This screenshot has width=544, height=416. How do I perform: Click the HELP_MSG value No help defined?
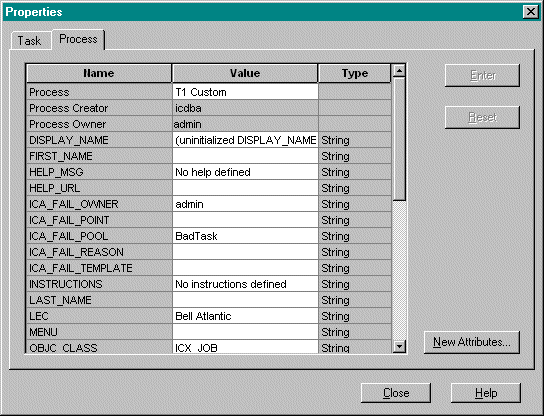245,172
